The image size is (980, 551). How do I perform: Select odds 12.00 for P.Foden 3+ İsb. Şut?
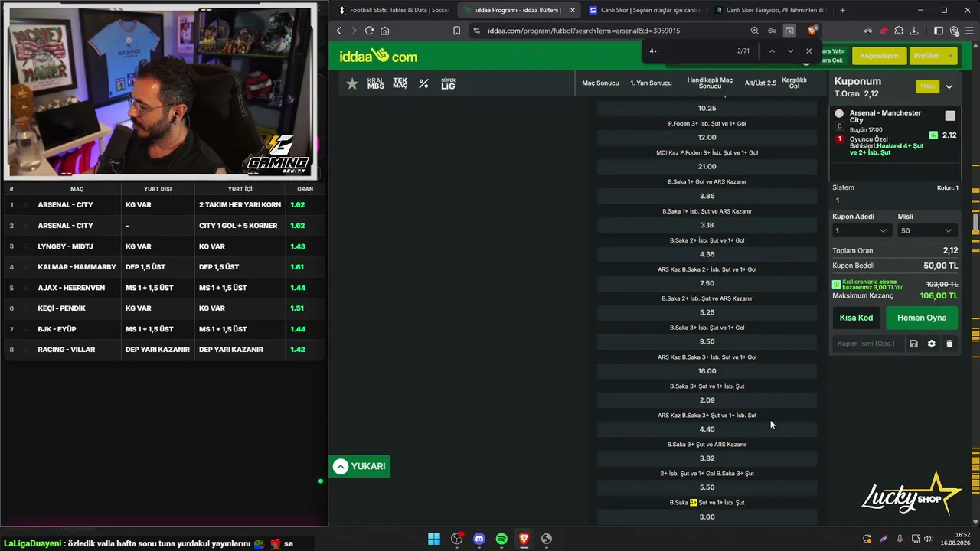(x=707, y=138)
